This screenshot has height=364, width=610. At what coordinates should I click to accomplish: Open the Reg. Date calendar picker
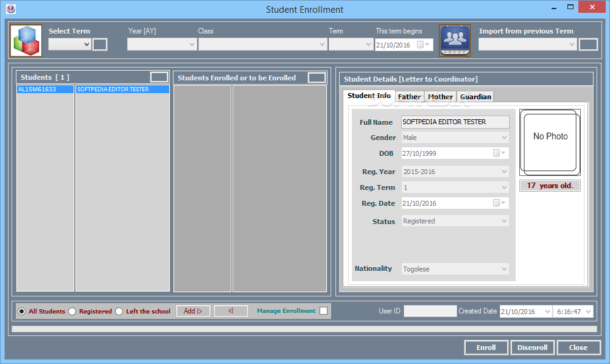point(500,203)
